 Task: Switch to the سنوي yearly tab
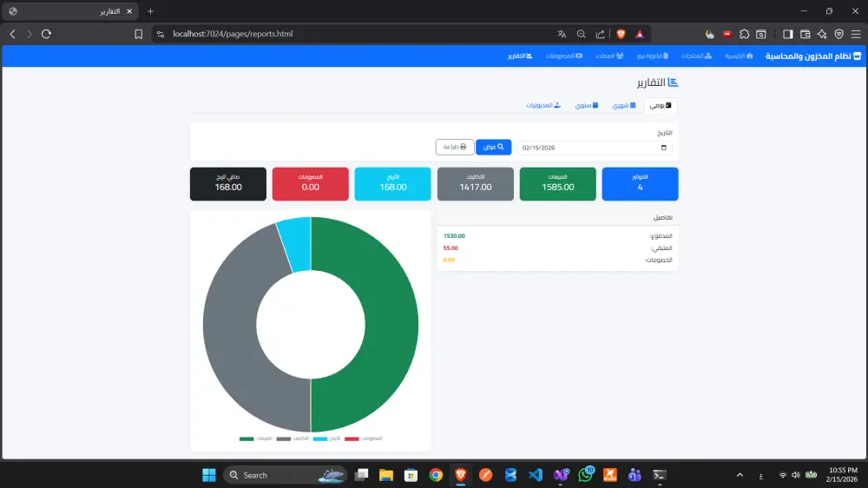pyautogui.click(x=586, y=105)
